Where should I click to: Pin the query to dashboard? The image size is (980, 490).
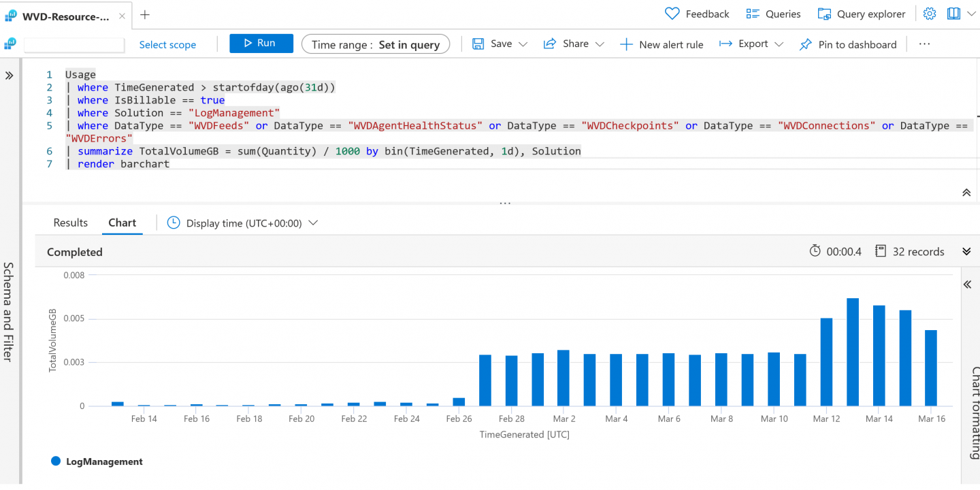point(848,44)
